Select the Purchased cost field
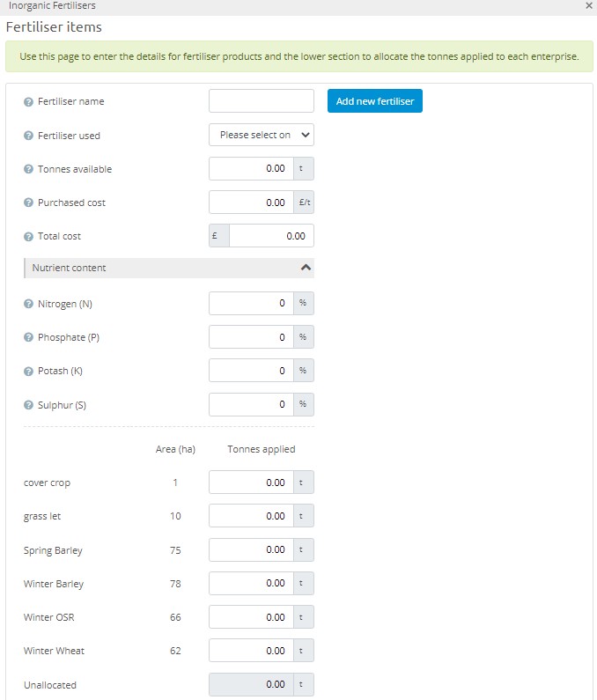The image size is (597, 700). 251,203
